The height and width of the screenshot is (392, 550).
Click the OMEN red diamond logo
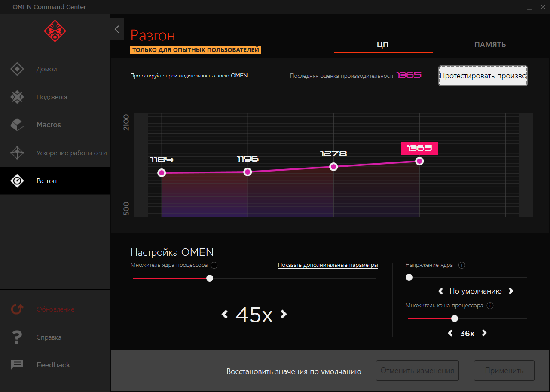[x=55, y=31]
